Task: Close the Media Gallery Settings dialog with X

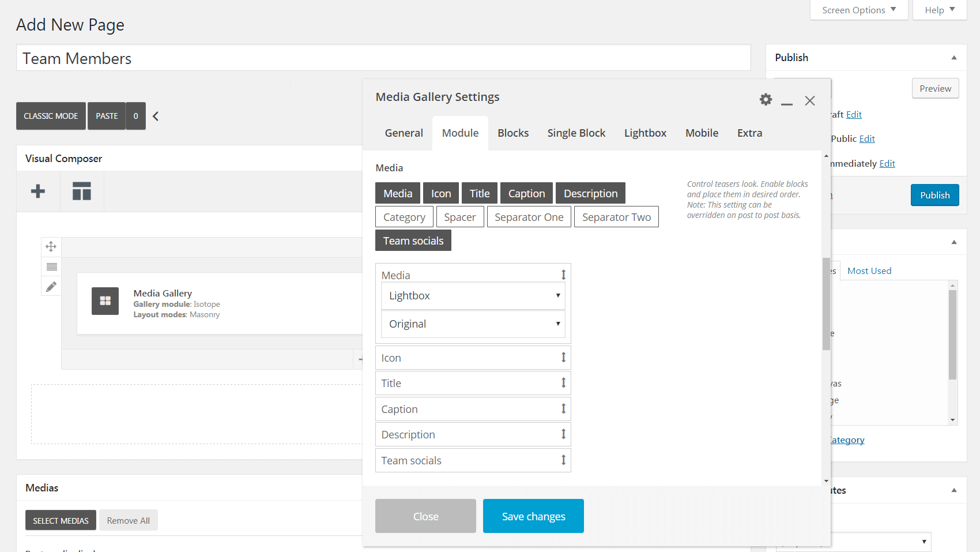Action: [x=810, y=100]
